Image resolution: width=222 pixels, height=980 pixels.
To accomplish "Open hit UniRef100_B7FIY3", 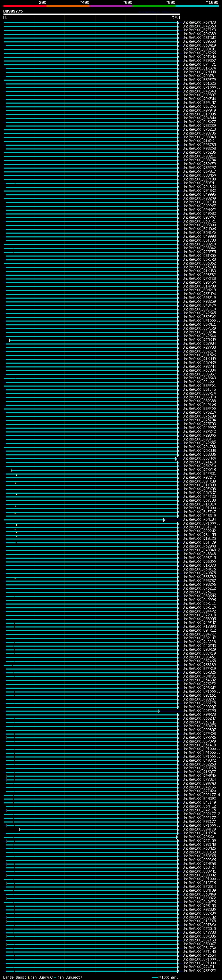I will (x=199, y=30).
